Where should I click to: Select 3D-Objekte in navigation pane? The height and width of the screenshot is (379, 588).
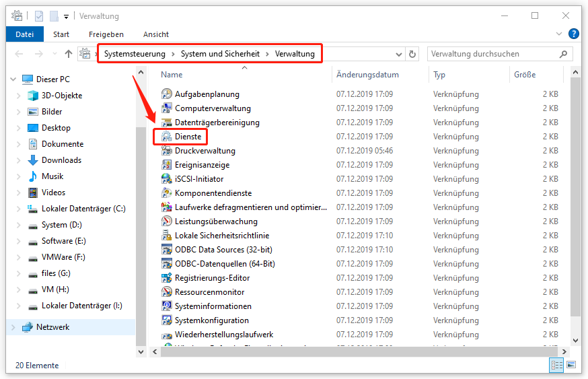pos(62,96)
